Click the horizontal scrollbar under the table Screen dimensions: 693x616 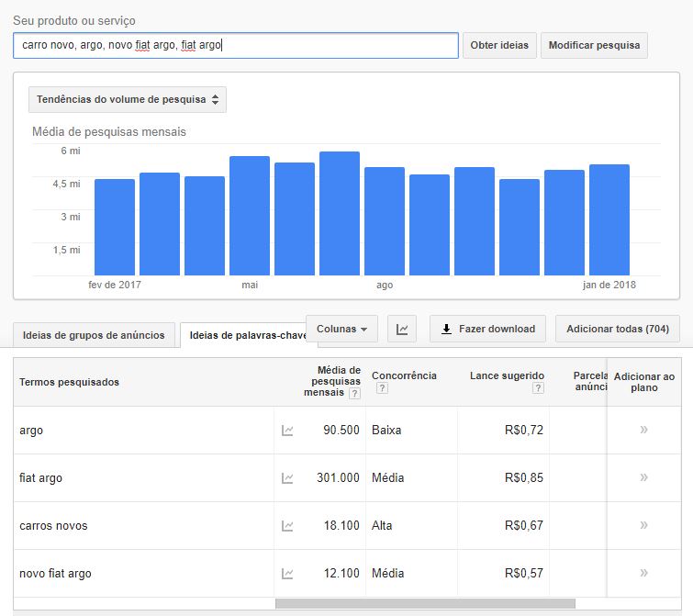[425, 603]
